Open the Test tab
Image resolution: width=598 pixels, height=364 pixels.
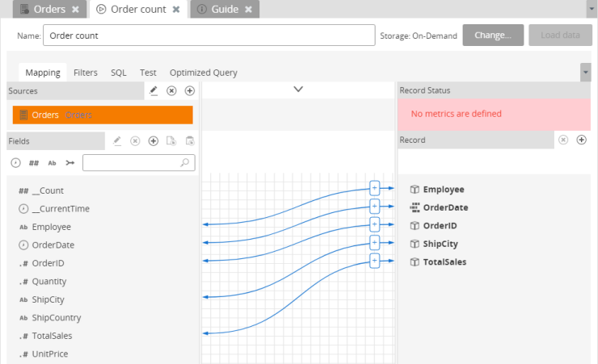tap(148, 73)
